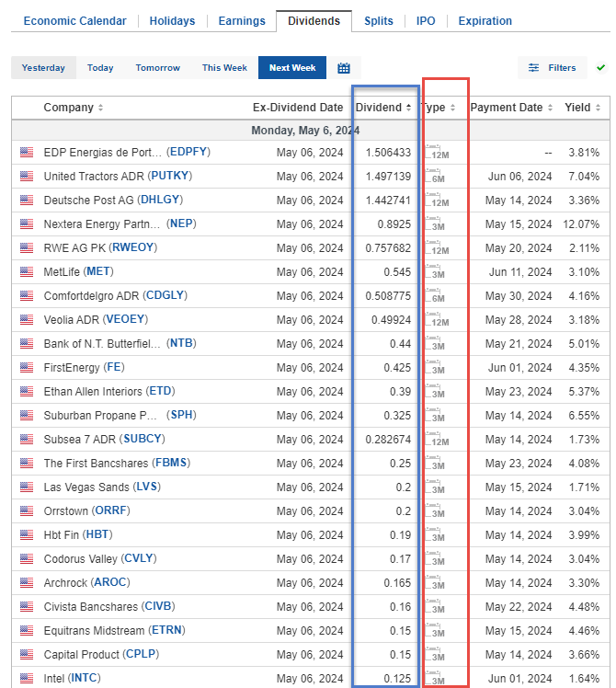Viewport: 616px width, 688px height.
Task: Filter dividends to Today
Action: [100, 67]
